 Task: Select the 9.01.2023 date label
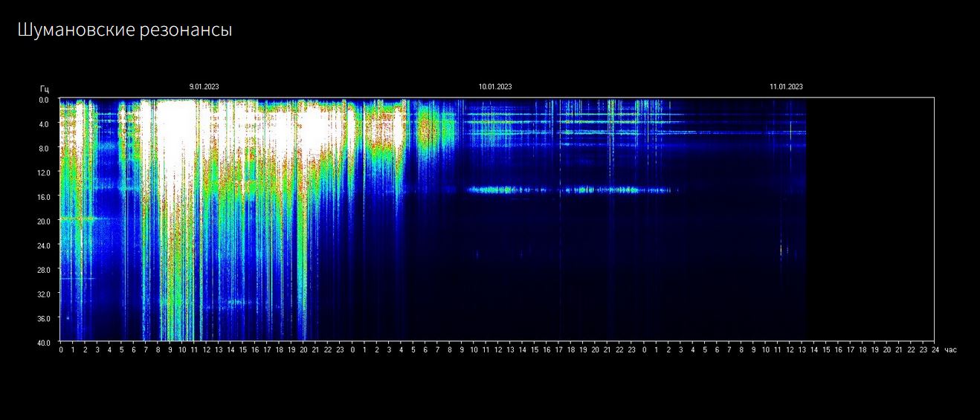[204, 87]
